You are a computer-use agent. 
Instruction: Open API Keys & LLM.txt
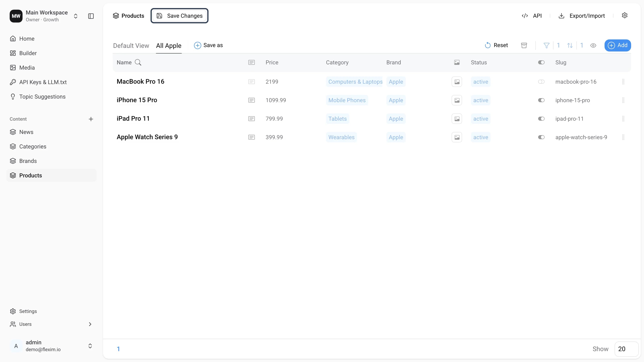tap(52, 82)
